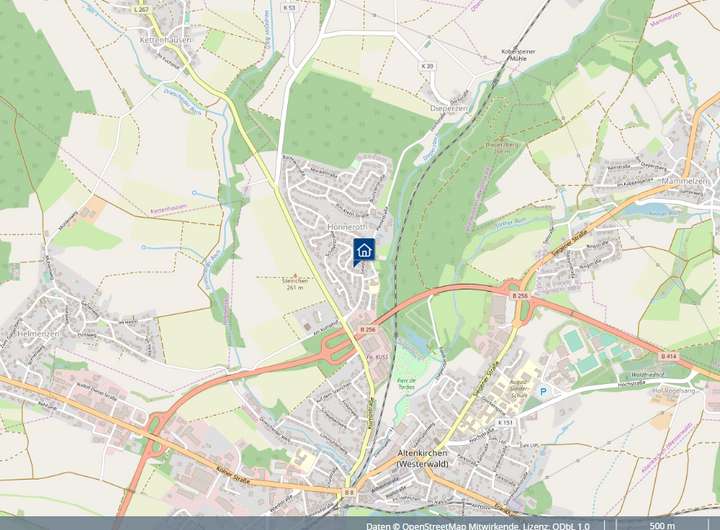Click the Steinchen 261 m peak marker
The image size is (720, 530).
(295, 281)
